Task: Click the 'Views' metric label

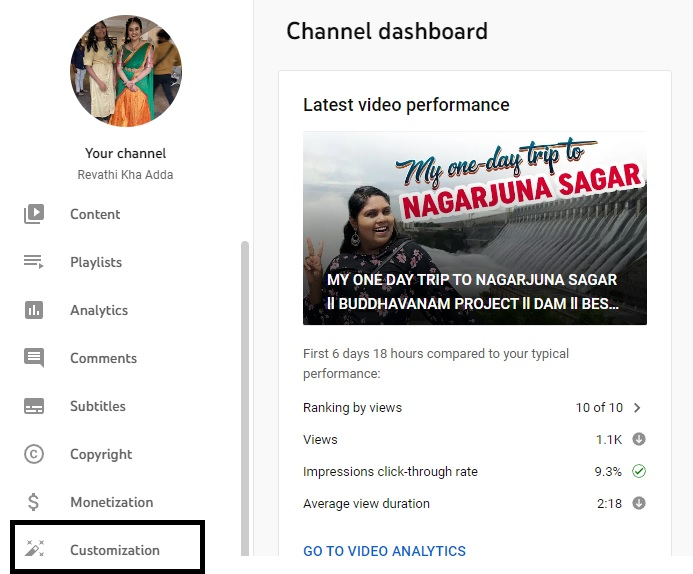Action: coord(320,439)
